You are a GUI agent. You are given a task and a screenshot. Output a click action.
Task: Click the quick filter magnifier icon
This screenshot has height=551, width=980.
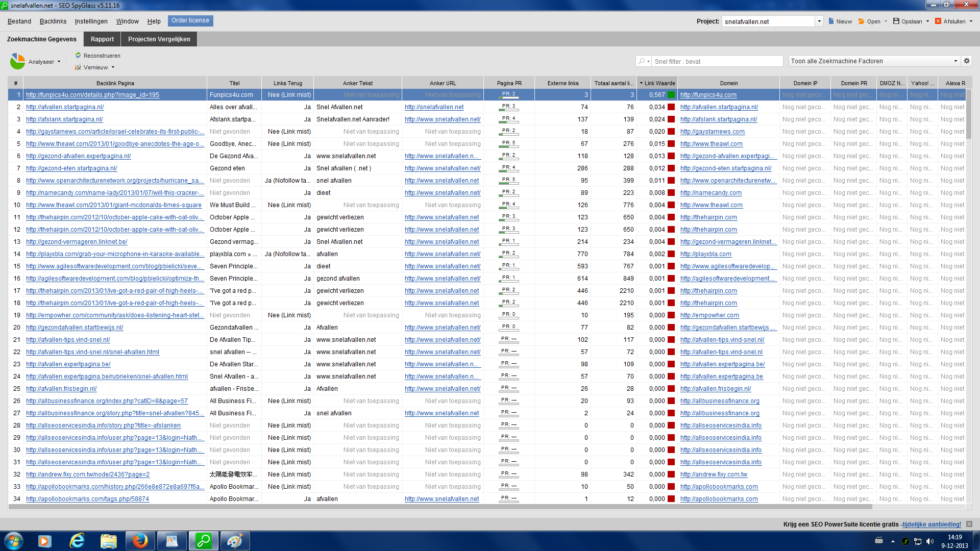[x=642, y=61]
